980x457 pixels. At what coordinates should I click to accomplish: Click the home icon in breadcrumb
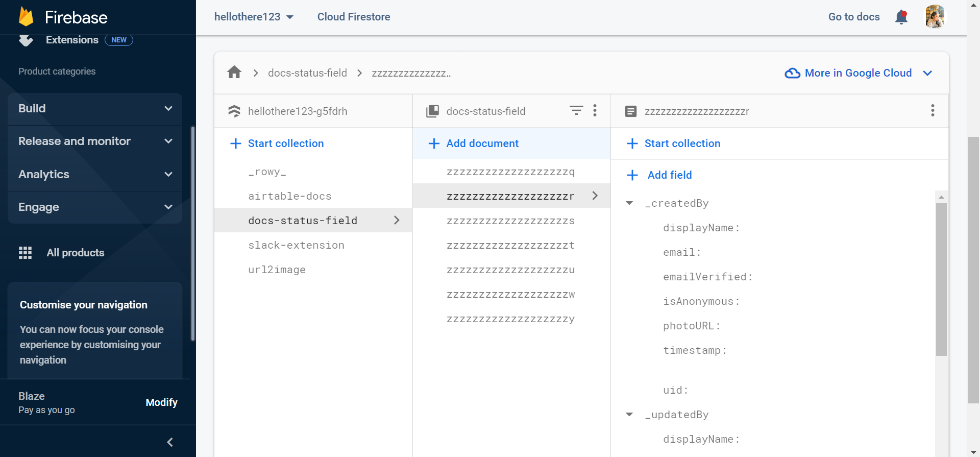(x=234, y=73)
